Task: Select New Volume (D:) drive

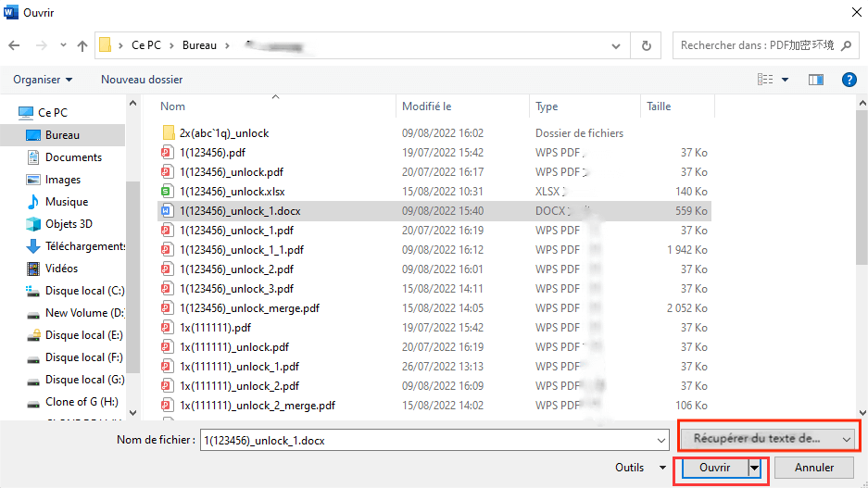Action: point(84,313)
